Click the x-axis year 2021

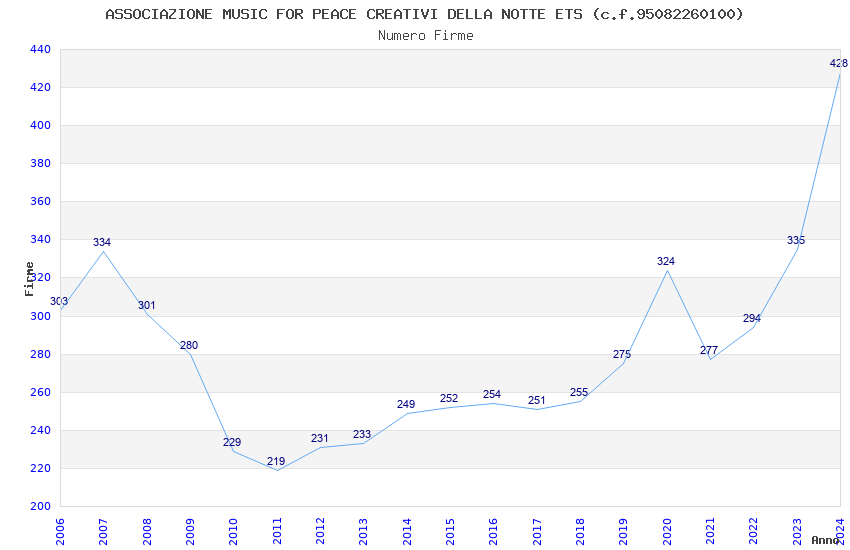pyautogui.click(x=711, y=531)
